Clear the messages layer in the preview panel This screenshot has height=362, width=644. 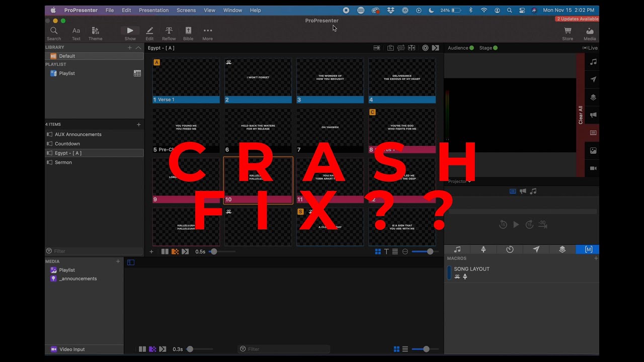click(x=593, y=79)
